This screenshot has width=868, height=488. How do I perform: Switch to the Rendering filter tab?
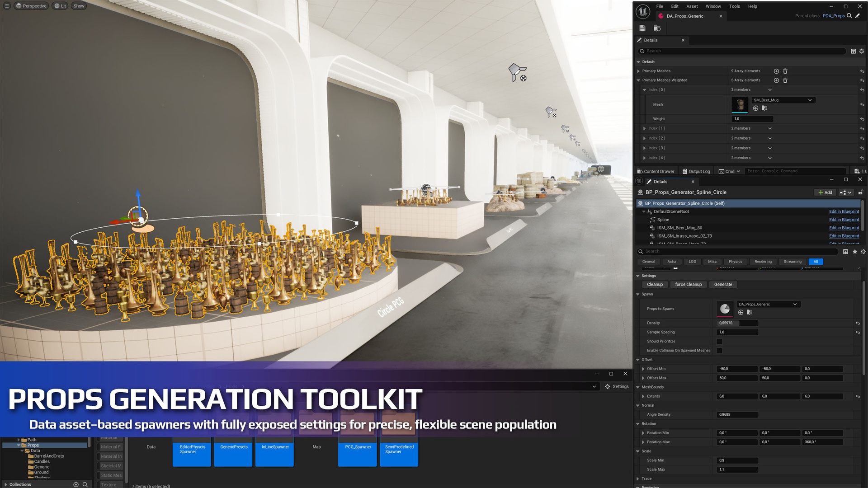point(763,262)
